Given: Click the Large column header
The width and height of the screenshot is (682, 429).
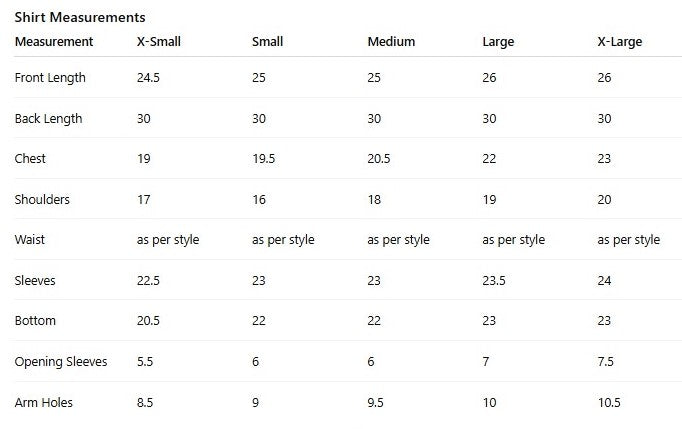Looking at the screenshot, I should (499, 42).
